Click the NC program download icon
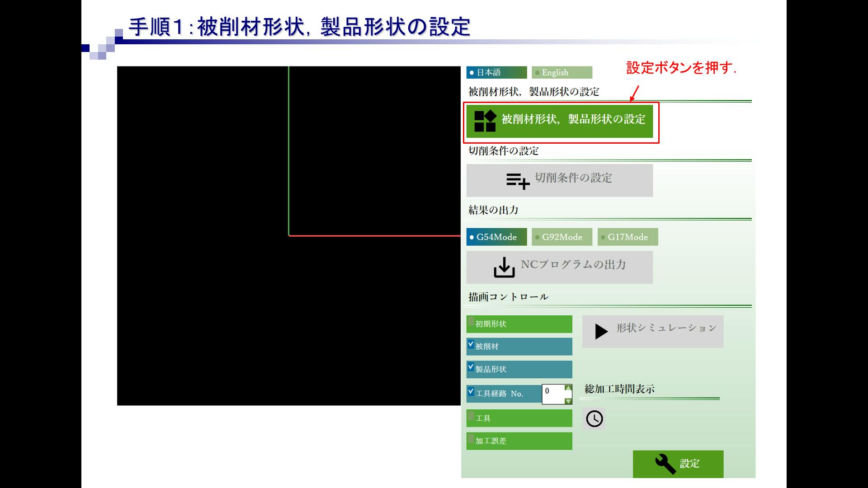The width and height of the screenshot is (868, 488). 504,267
